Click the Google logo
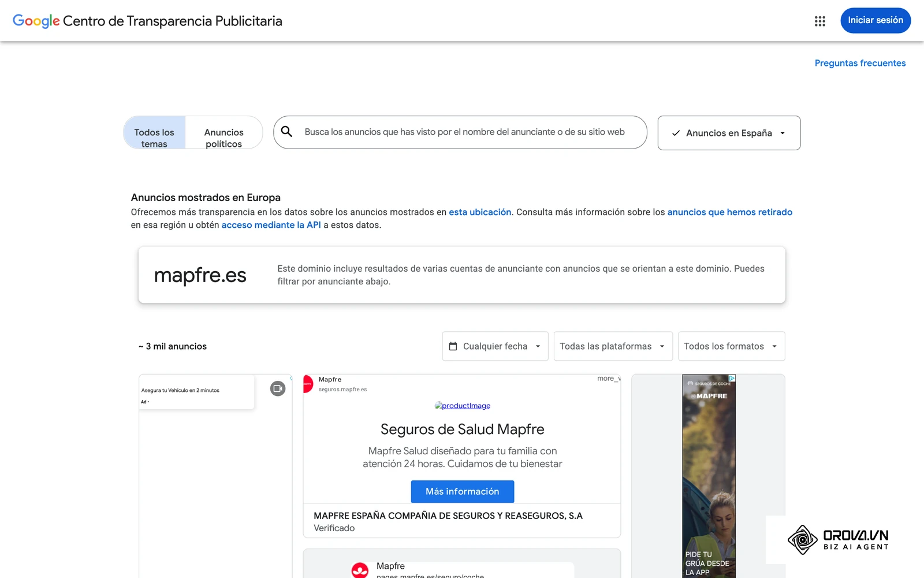This screenshot has width=924, height=578. click(36, 21)
